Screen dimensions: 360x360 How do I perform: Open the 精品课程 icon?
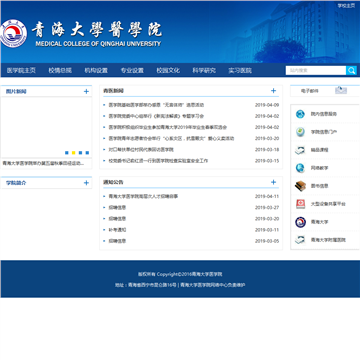coord(300,150)
